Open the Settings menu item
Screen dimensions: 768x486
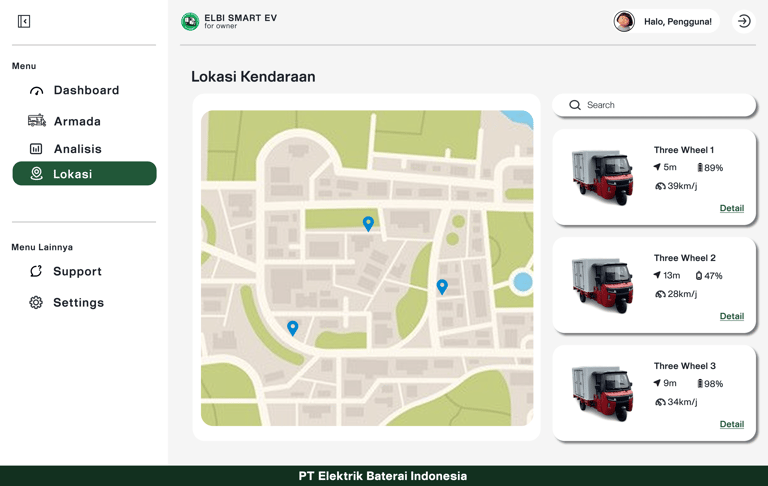click(x=84, y=302)
